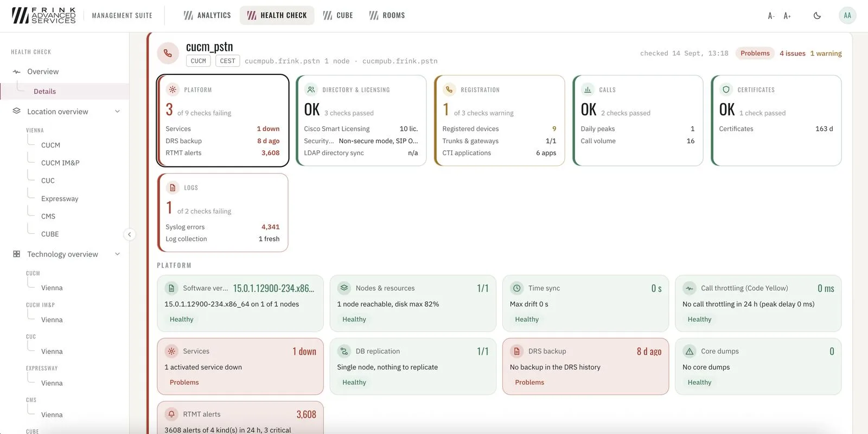Open Vienna under CUCM technology group
The height and width of the screenshot is (434, 868).
pyautogui.click(x=52, y=288)
